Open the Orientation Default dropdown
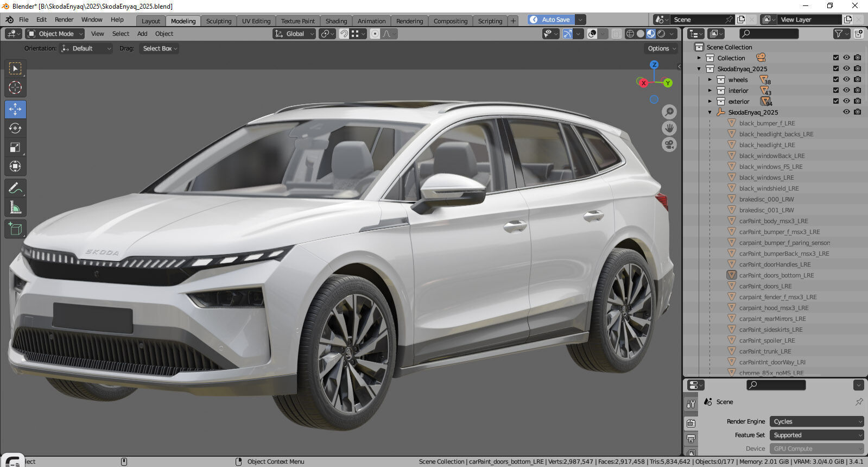The height and width of the screenshot is (467, 868). point(86,48)
